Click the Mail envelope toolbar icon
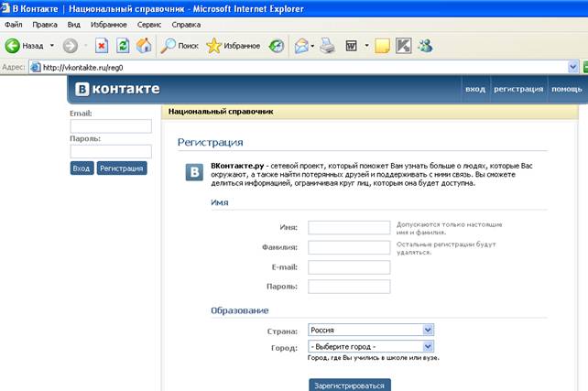The image size is (588, 391). click(x=301, y=45)
